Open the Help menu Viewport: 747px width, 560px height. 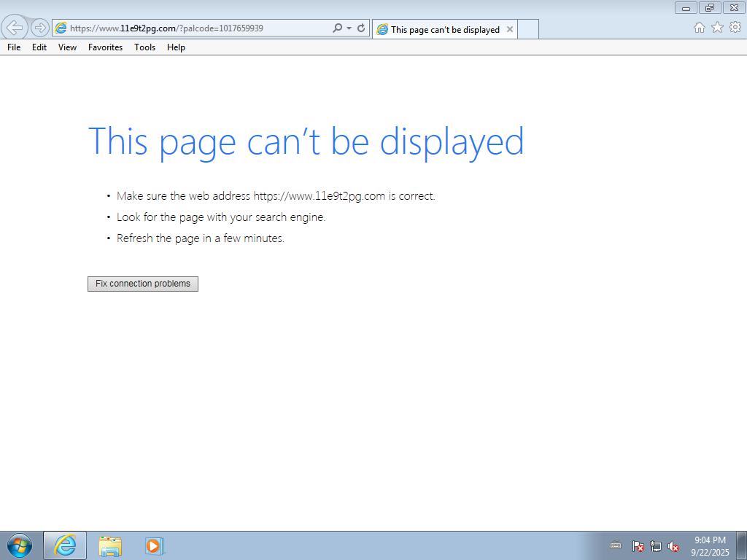tap(176, 47)
